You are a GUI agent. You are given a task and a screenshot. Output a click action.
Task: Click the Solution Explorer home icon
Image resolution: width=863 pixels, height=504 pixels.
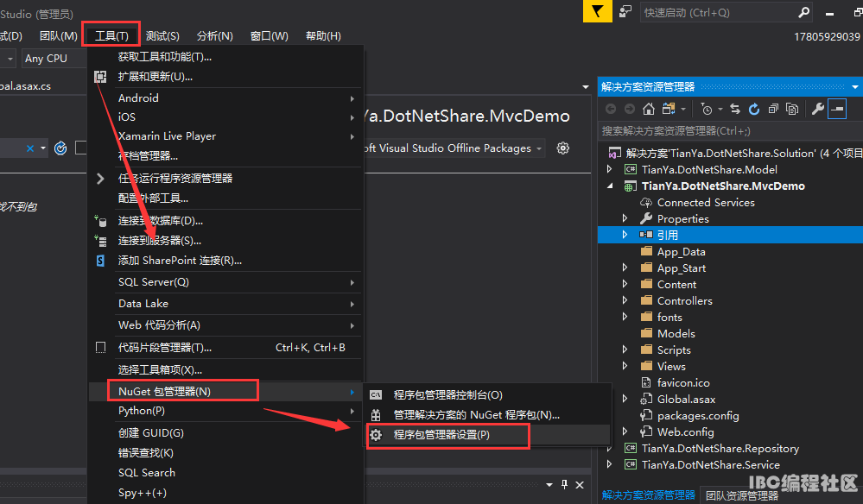[649, 109]
